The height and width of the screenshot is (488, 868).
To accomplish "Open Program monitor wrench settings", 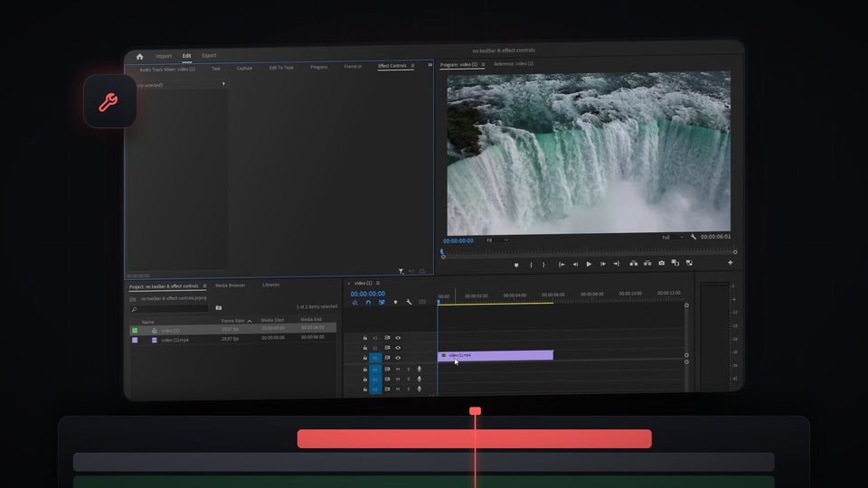I will [x=693, y=237].
